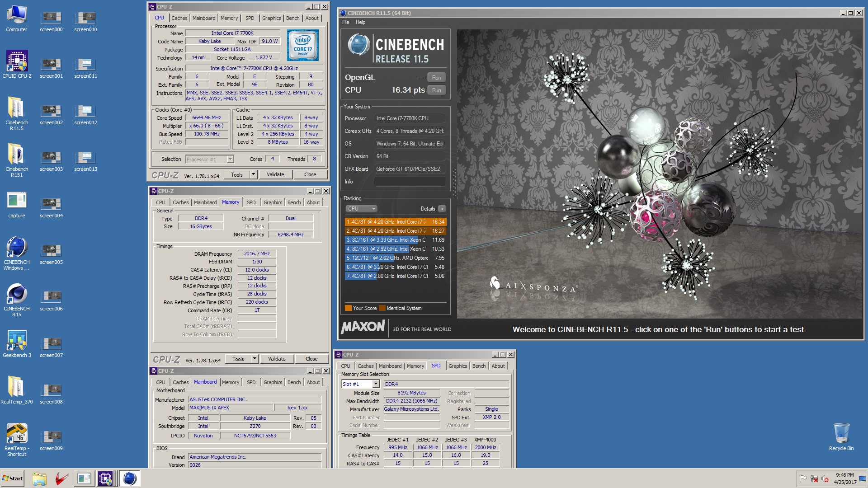
Task: Click the XMP-4000 frequency 2000 MHz cell
Action: (x=485, y=447)
